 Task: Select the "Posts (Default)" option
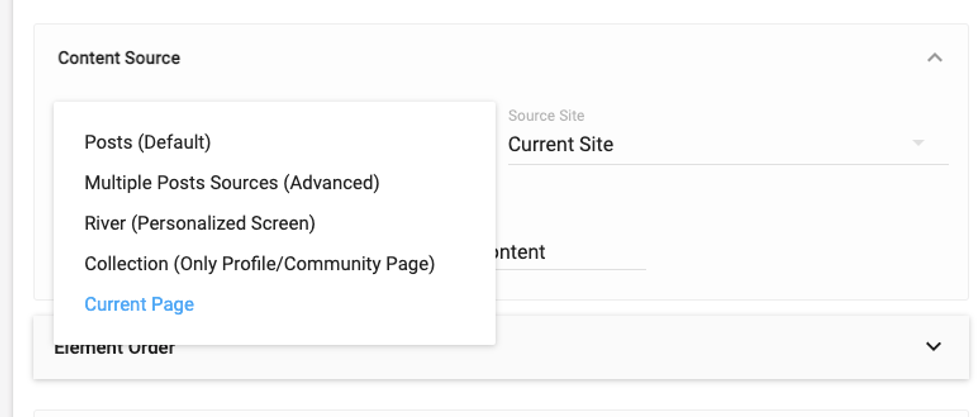click(148, 142)
